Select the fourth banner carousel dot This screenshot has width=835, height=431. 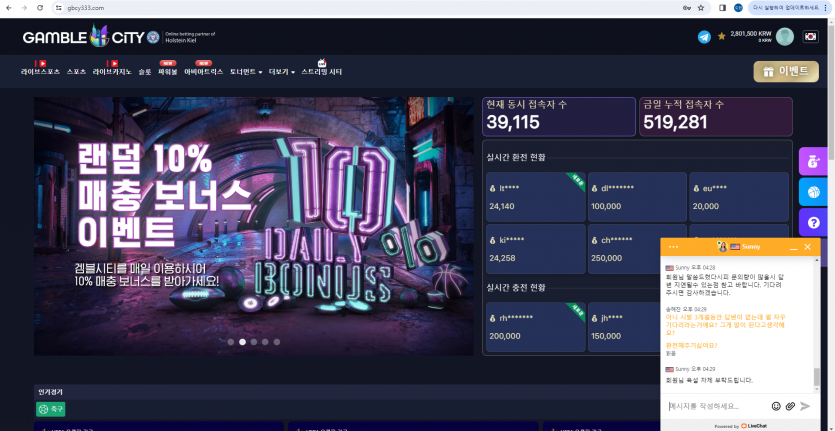265,342
